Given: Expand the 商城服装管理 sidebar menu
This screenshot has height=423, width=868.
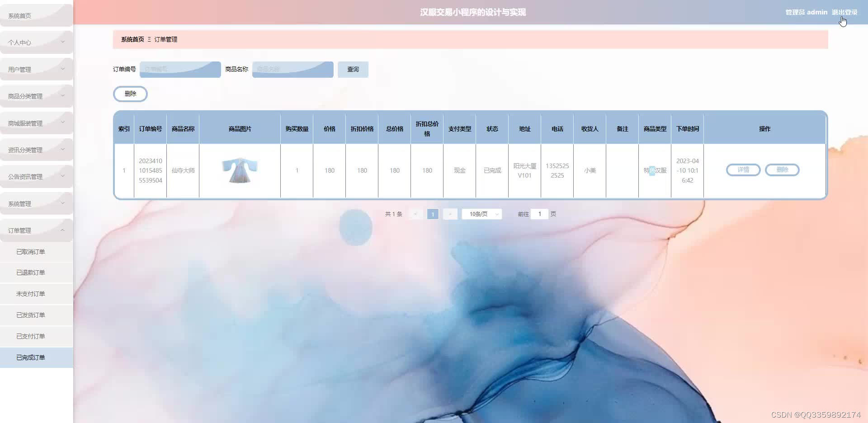Looking at the screenshot, I should [36, 123].
